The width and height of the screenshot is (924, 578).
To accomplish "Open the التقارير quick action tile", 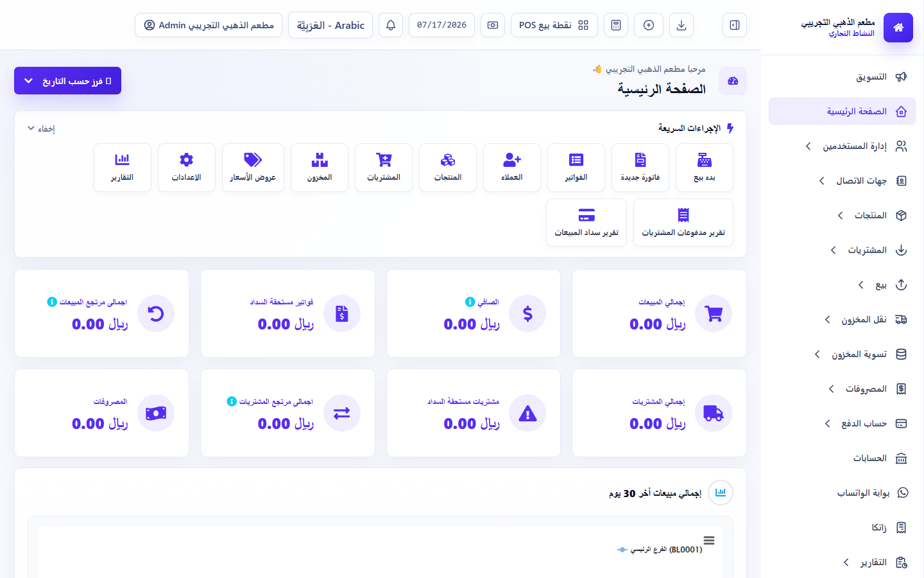I will 123,167.
